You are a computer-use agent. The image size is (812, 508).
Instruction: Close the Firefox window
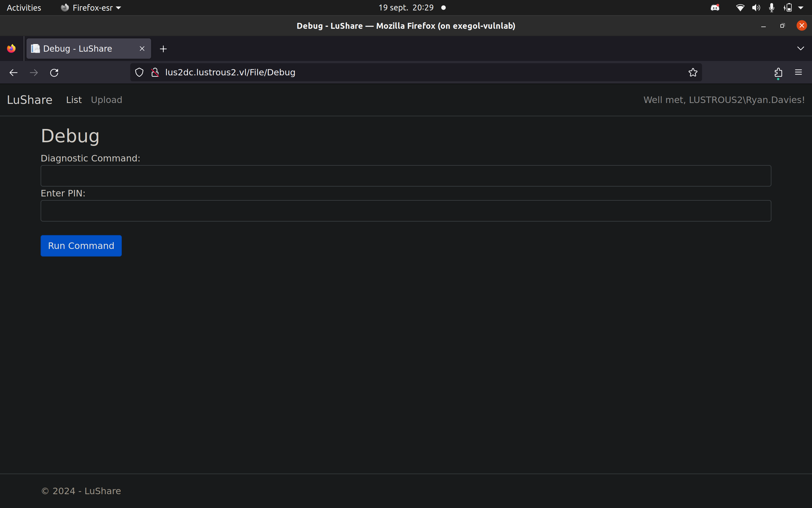tap(802, 25)
